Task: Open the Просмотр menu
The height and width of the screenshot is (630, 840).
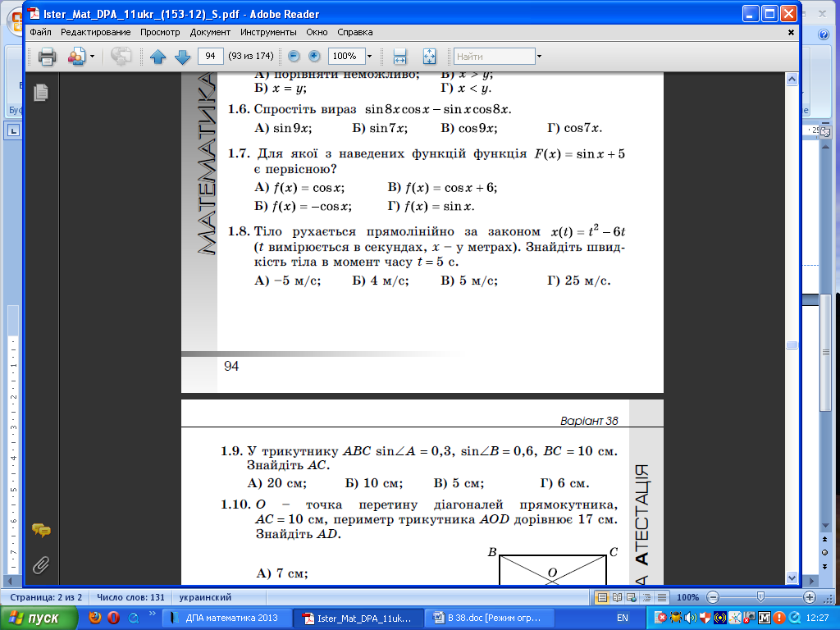Action: click(160, 32)
